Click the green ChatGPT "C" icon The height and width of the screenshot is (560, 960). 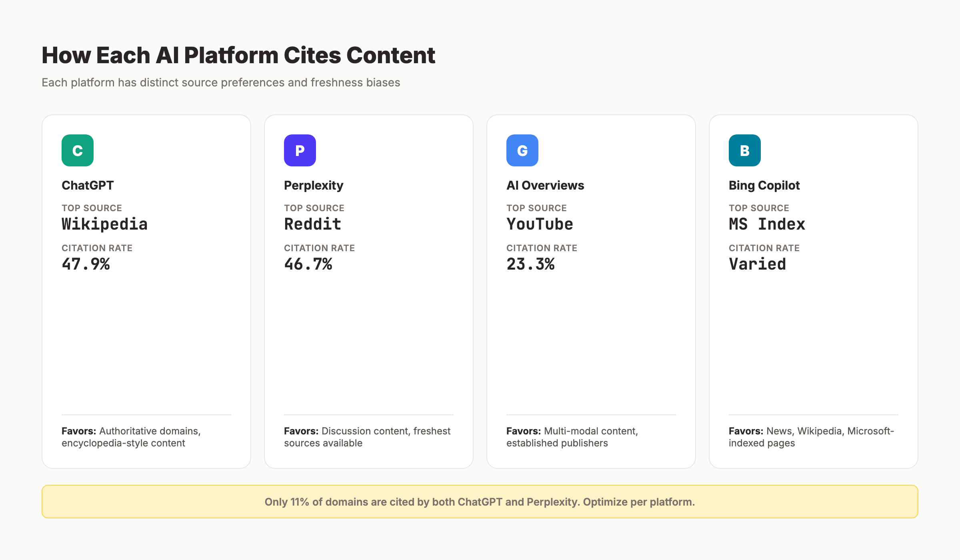(77, 150)
